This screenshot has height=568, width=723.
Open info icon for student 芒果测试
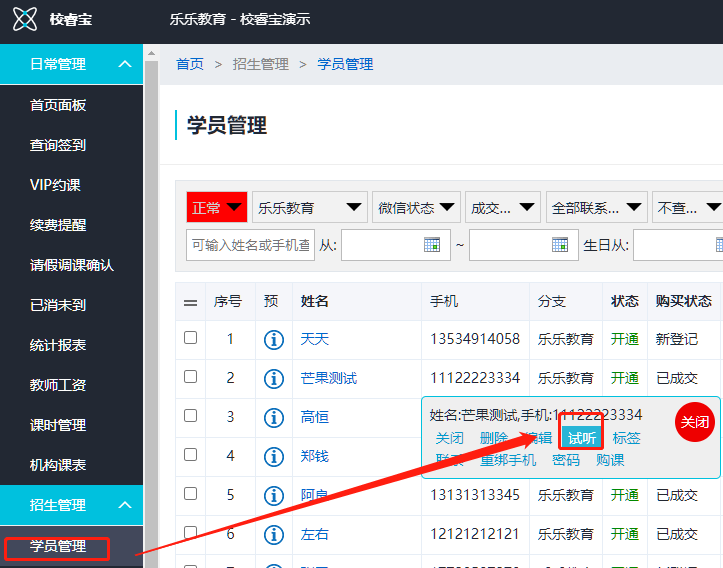point(274,379)
